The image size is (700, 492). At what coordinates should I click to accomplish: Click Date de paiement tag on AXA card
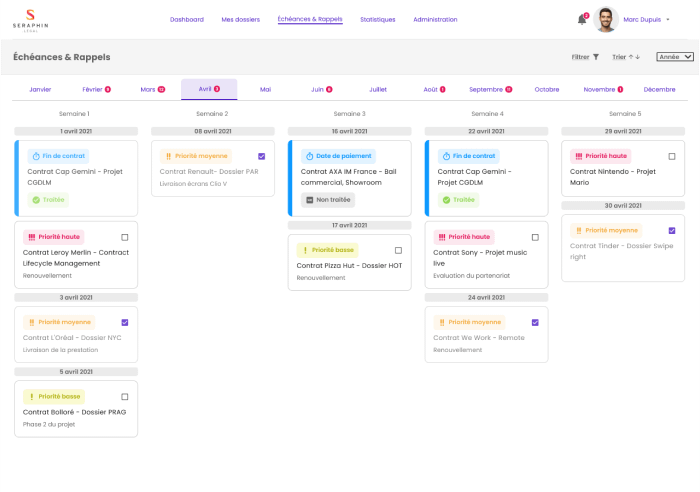pos(338,156)
